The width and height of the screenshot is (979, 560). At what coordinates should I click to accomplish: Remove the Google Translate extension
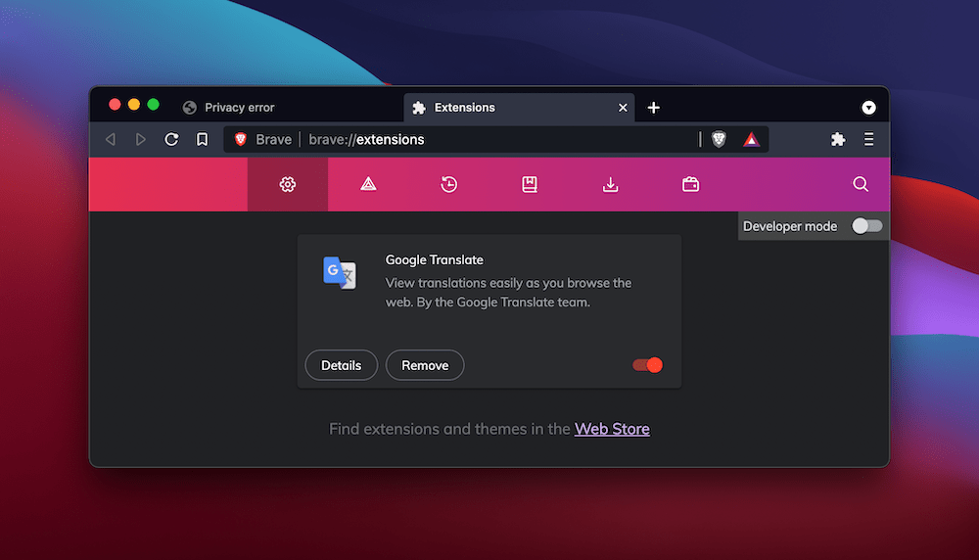click(425, 365)
